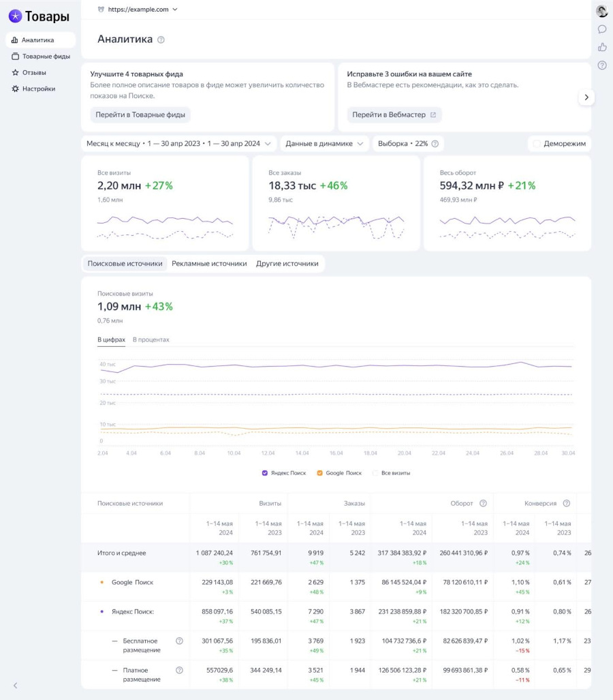Click next arrow on recommendations carousel
Viewport: 613px width, 700px height.
(586, 97)
